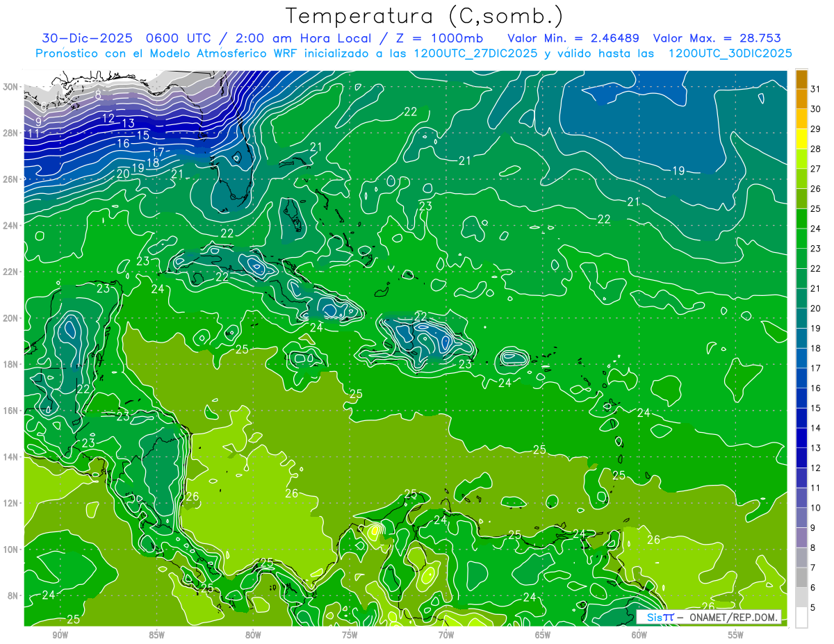Click the purple legend swatch between 9 and 10
The height and width of the screenshot is (644, 834).
801,518
